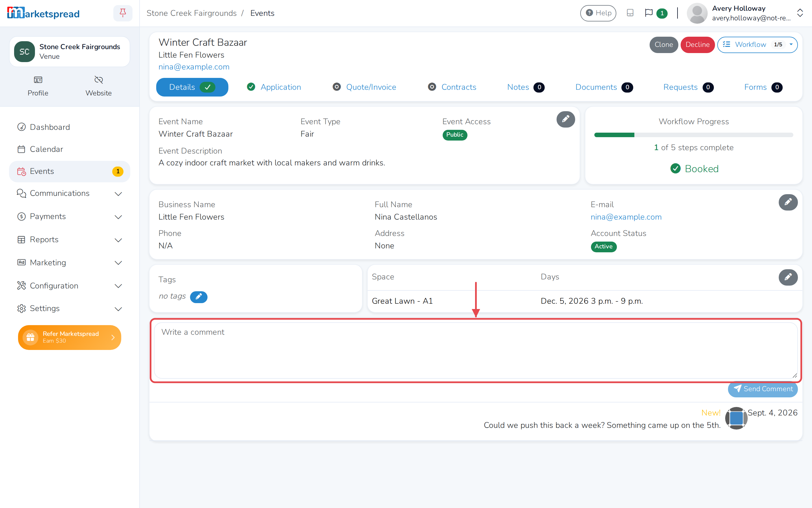
Task: Edit business contact info pencil icon
Action: 788,202
